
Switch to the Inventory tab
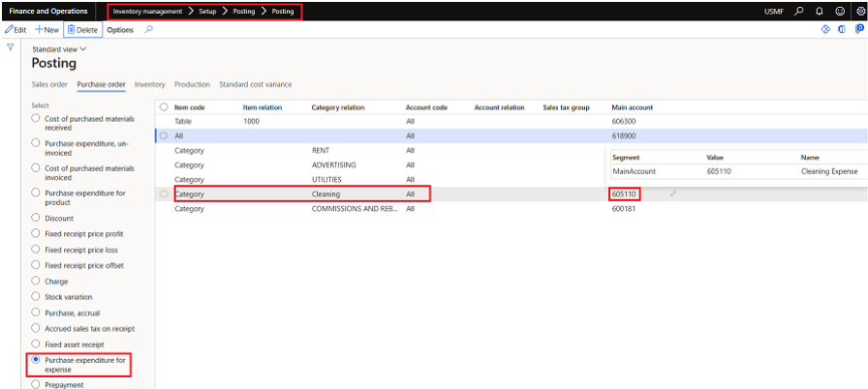[x=149, y=85]
